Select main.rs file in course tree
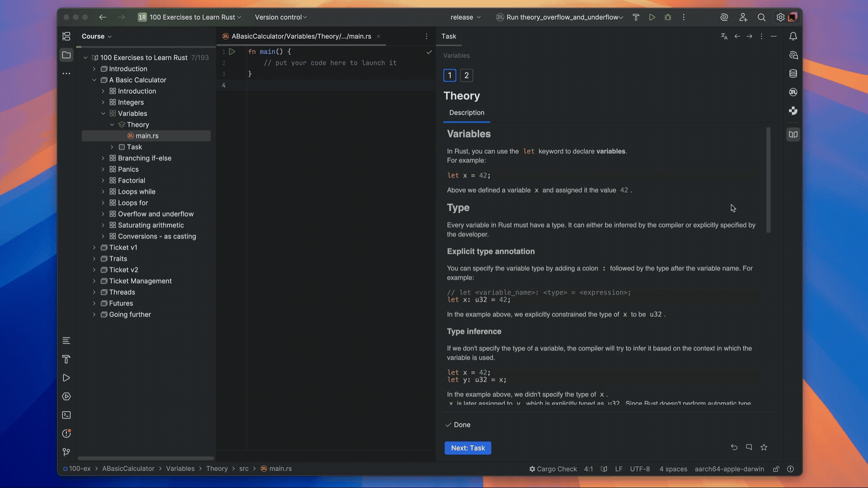The height and width of the screenshot is (488, 868). click(x=146, y=136)
